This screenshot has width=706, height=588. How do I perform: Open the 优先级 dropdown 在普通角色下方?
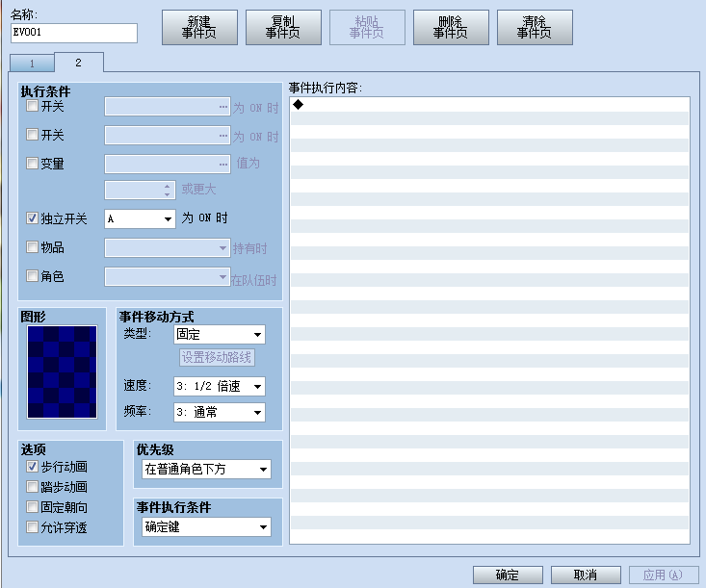pyautogui.click(x=206, y=470)
